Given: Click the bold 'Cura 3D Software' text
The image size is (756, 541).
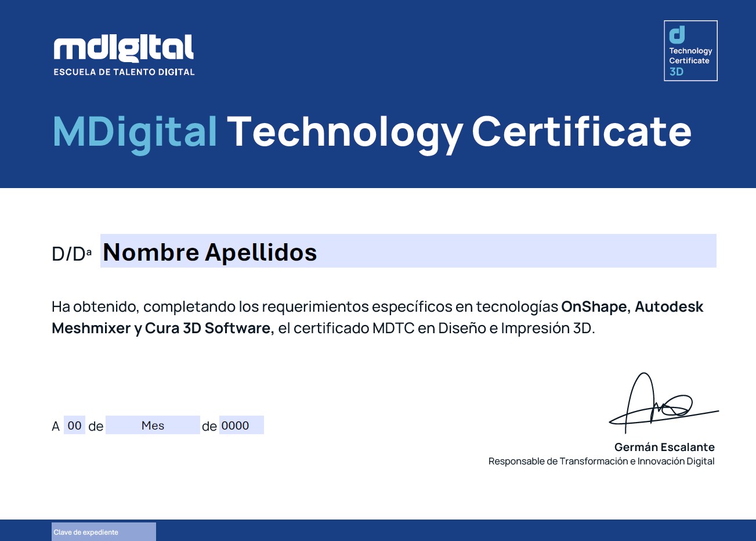Looking at the screenshot, I should (x=208, y=328).
